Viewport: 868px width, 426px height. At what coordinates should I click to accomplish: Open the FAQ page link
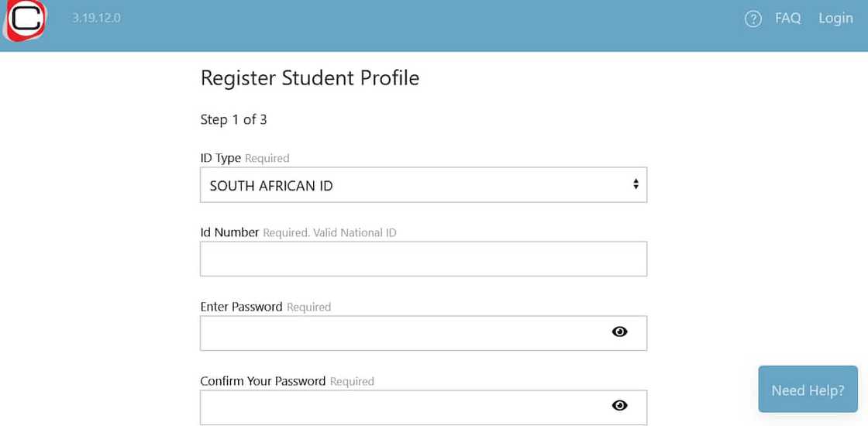(787, 19)
